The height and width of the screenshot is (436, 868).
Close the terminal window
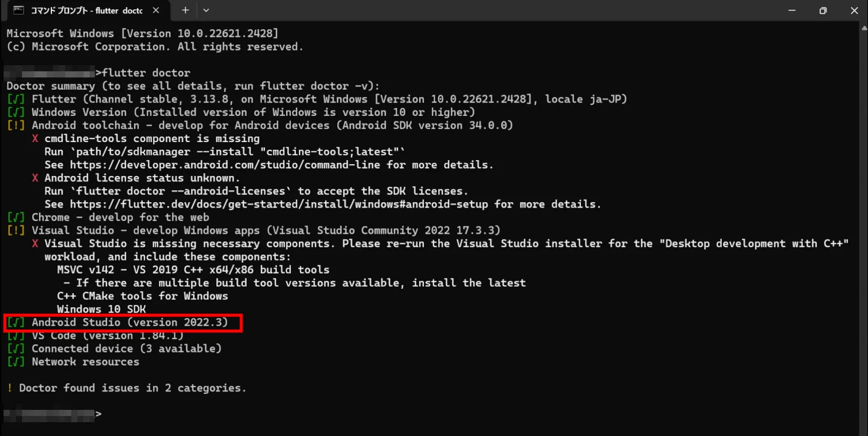(x=854, y=10)
